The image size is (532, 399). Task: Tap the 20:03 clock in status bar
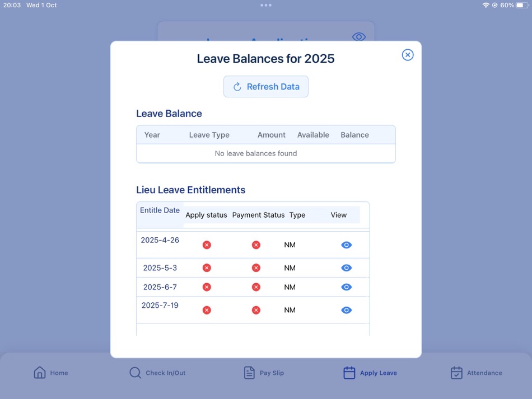click(x=12, y=5)
